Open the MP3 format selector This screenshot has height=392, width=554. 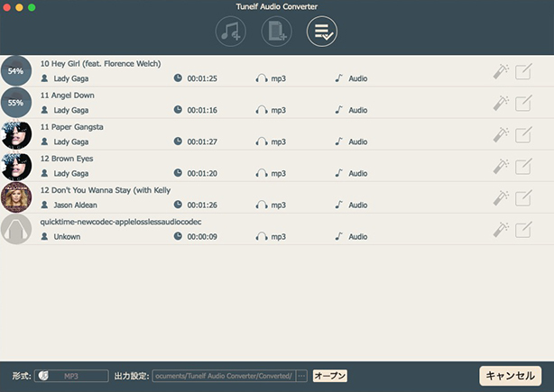point(71,376)
